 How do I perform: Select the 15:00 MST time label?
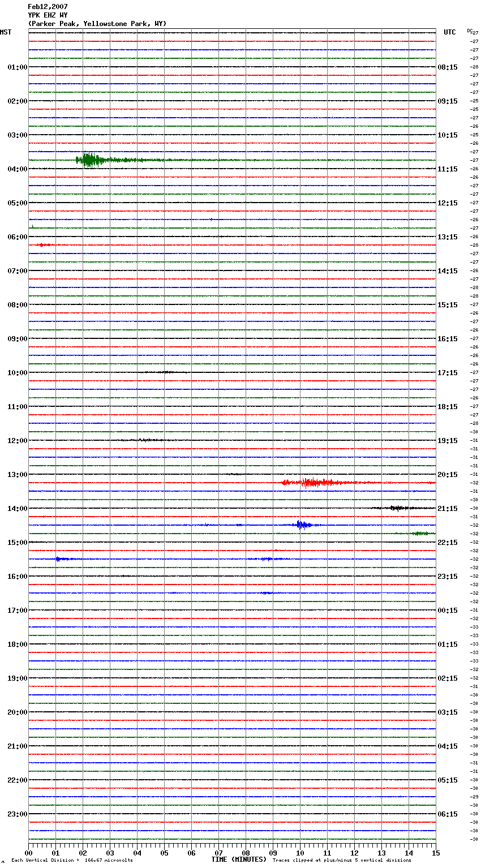pyautogui.click(x=17, y=543)
